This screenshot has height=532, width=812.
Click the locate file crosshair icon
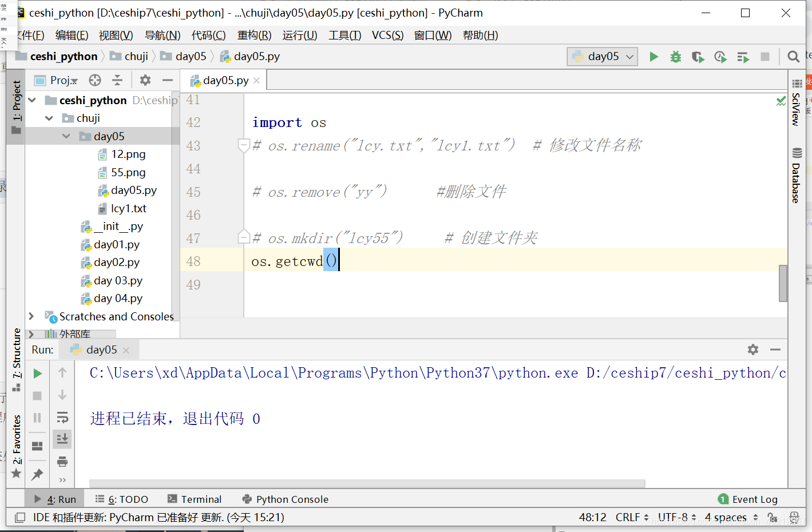pyautogui.click(x=95, y=80)
